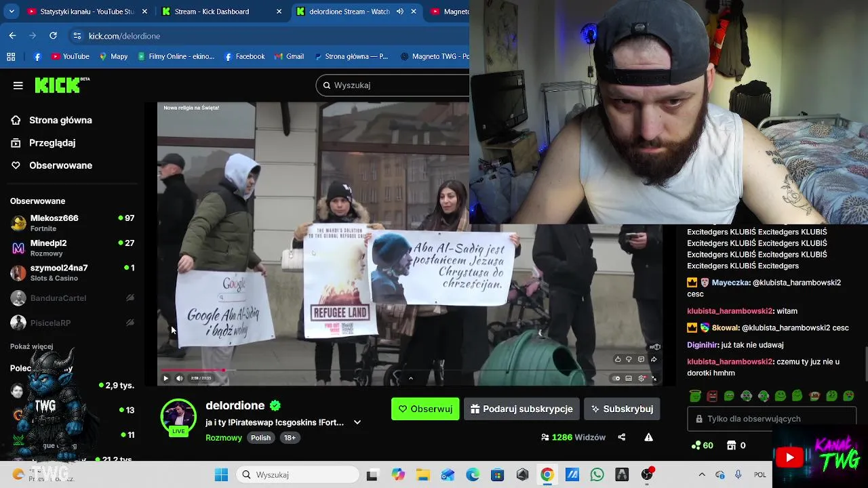Select the 18+ tag

coord(290,438)
